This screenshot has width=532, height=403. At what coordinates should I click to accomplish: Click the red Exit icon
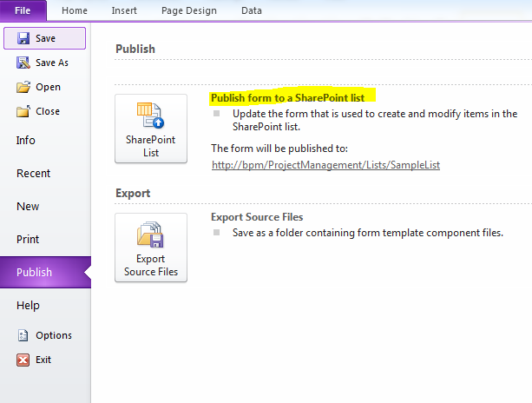(23, 360)
